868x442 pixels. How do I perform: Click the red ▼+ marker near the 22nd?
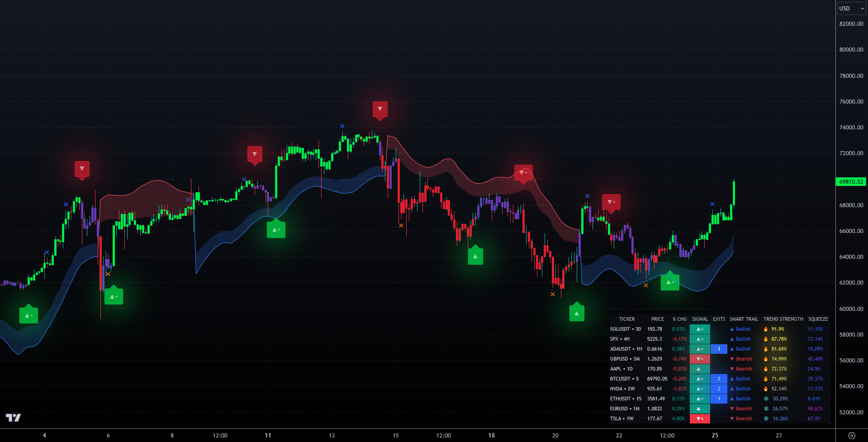[611, 202]
